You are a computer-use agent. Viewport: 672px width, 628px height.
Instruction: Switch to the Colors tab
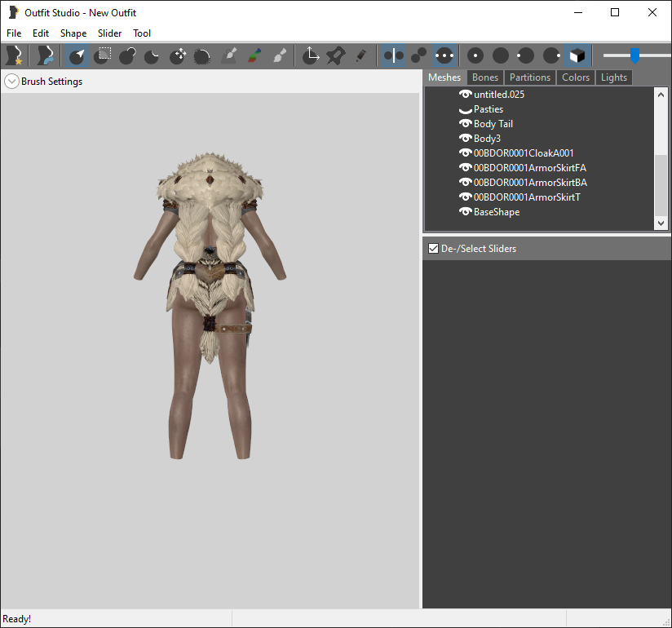coord(576,77)
